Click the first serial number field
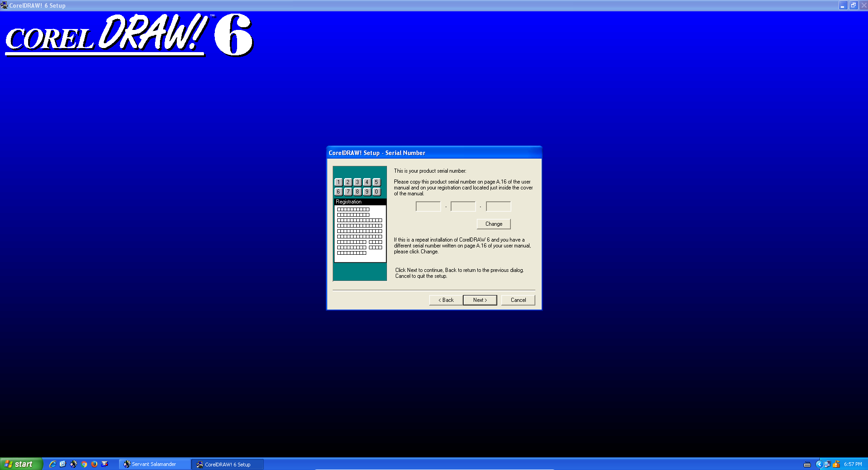 [428, 207]
